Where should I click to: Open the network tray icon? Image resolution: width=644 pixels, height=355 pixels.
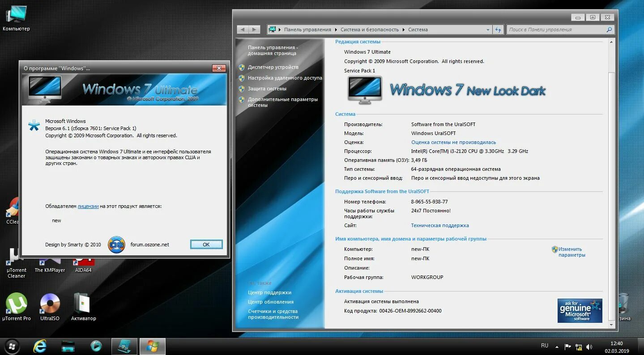579,347
